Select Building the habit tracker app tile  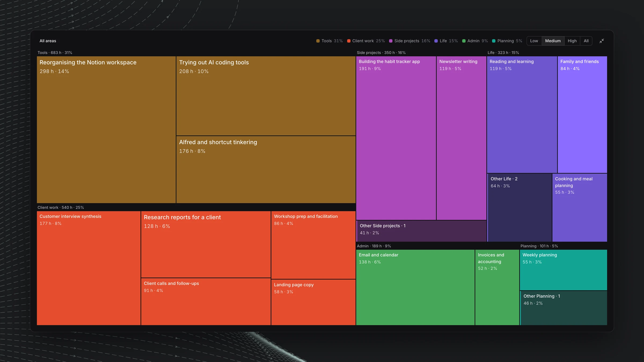coord(396,138)
